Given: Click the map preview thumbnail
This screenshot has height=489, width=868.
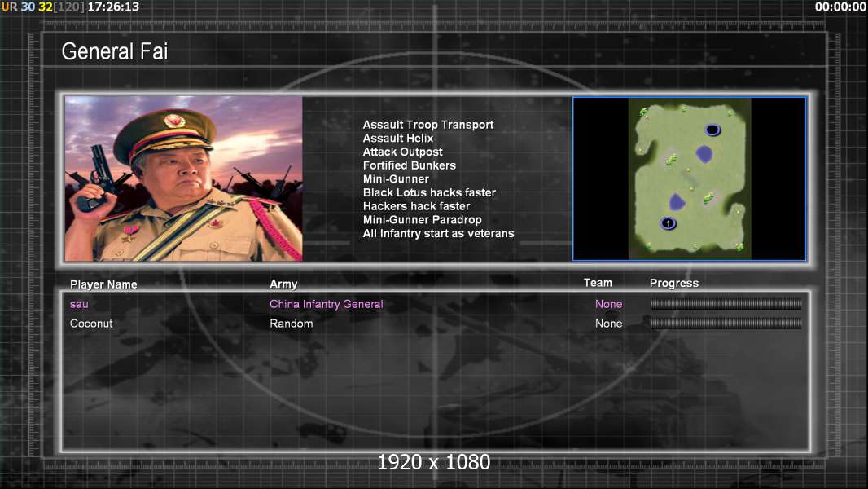Looking at the screenshot, I should point(689,178).
